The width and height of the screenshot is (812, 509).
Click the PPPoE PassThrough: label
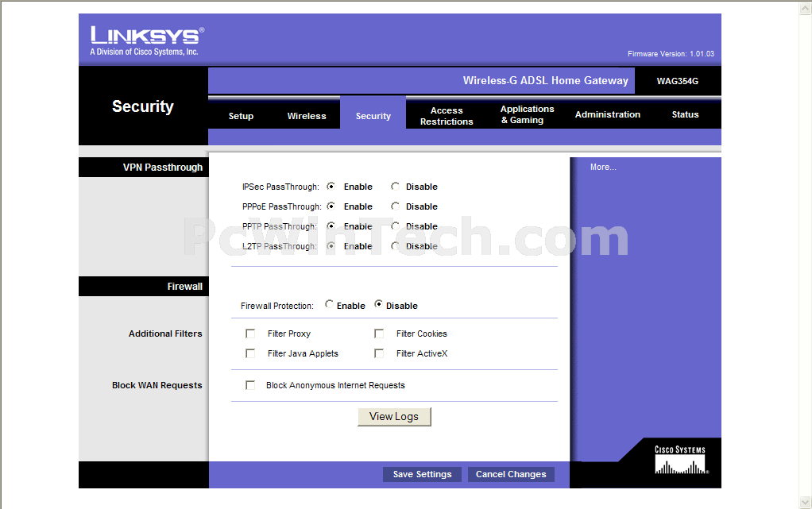coord(282,206)
